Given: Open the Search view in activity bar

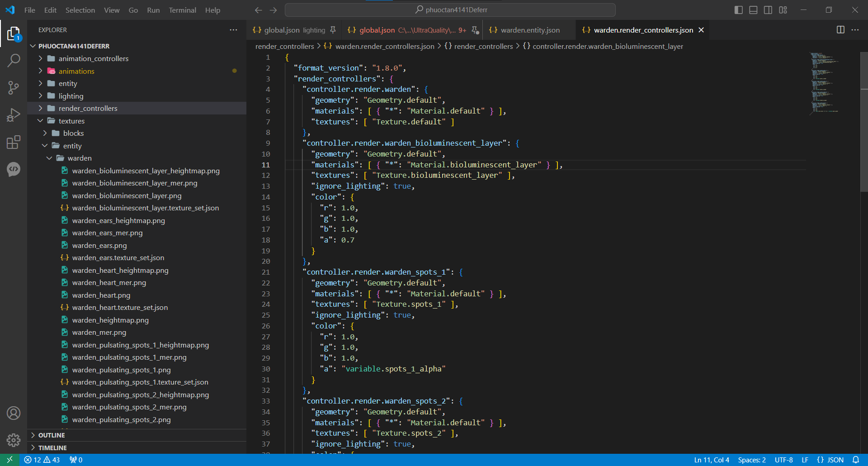Looking at the screenshot, I should 14,60.
